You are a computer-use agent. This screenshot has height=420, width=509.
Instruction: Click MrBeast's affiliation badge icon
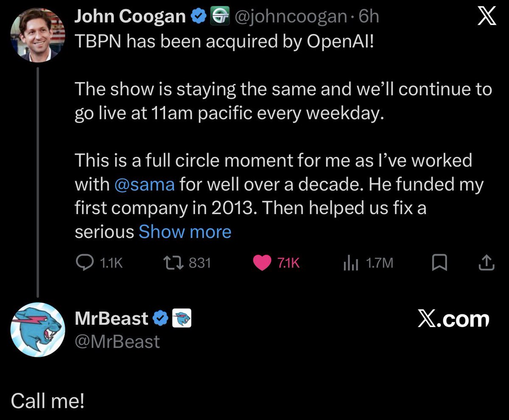coord(182,319)
